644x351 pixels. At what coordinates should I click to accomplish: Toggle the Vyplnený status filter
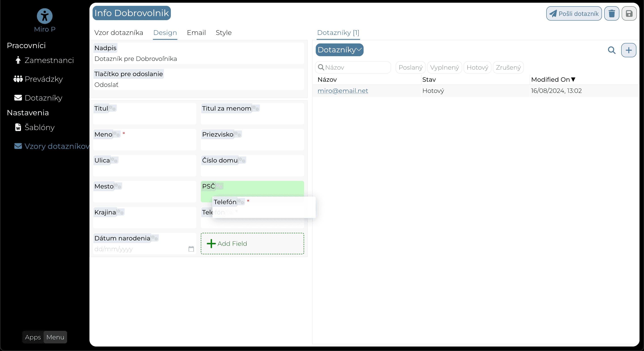point(444,68)
